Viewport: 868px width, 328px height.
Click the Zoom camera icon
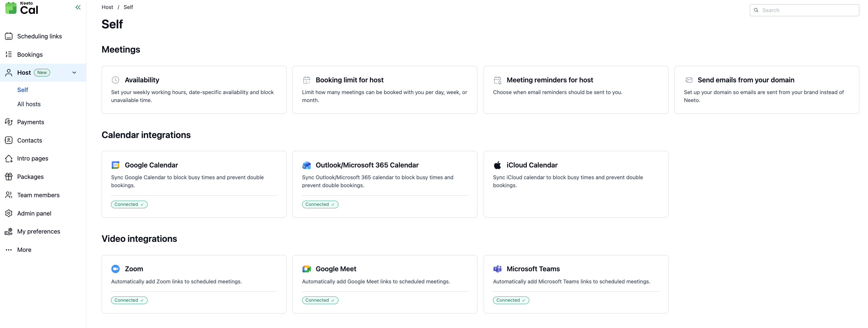(115, 269)
